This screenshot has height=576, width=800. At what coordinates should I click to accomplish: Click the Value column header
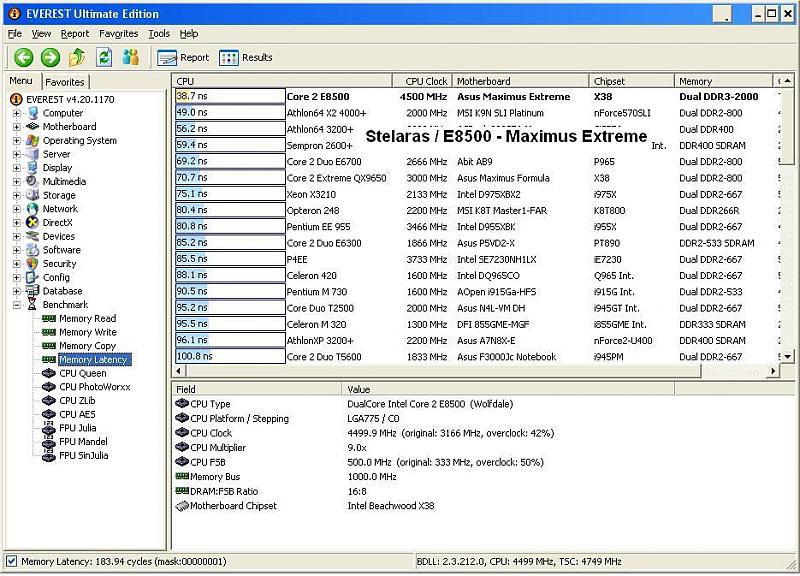tap(508, 389)
